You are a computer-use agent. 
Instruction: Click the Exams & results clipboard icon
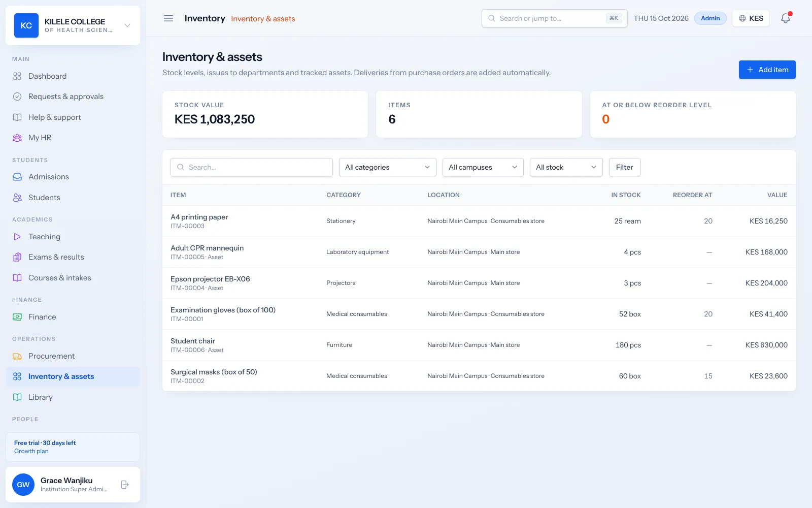(17, 257)
